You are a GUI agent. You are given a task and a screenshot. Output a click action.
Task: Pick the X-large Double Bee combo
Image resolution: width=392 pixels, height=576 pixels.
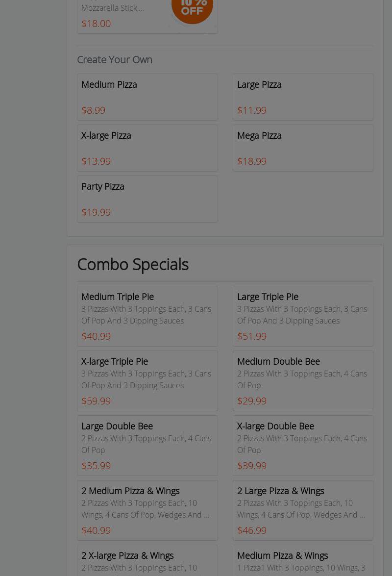(x=303, y=446)
